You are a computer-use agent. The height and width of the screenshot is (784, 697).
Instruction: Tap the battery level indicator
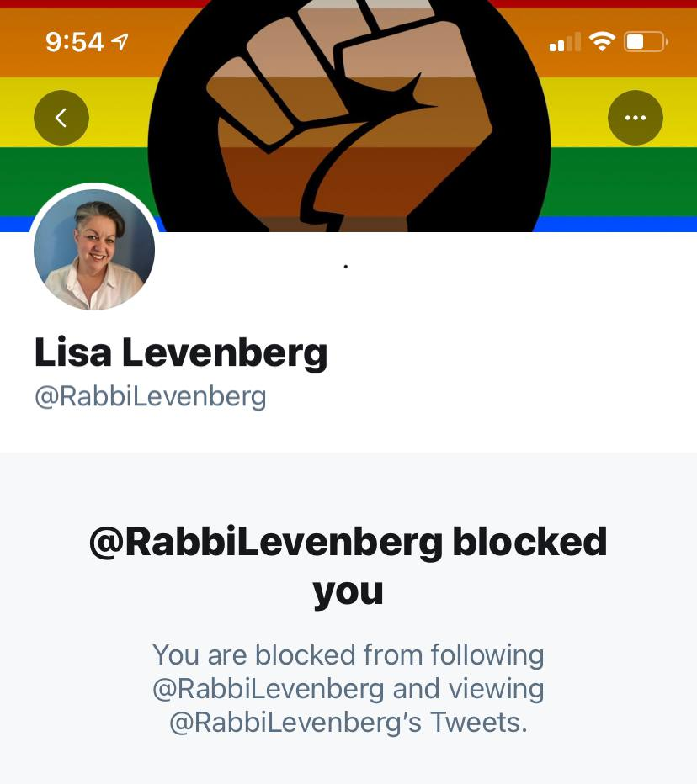646,41
